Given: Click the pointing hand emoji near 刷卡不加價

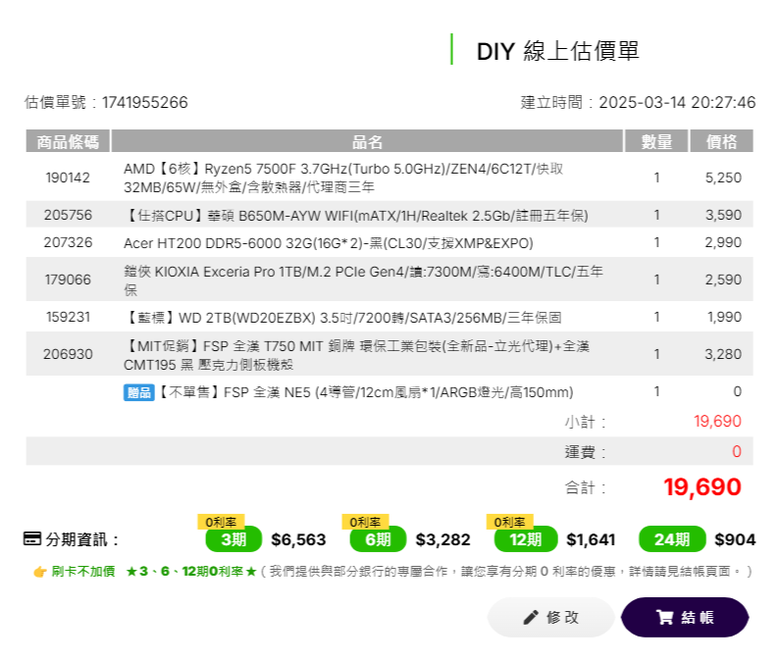Looking at the screenshot, I should [x=40, y=571].
